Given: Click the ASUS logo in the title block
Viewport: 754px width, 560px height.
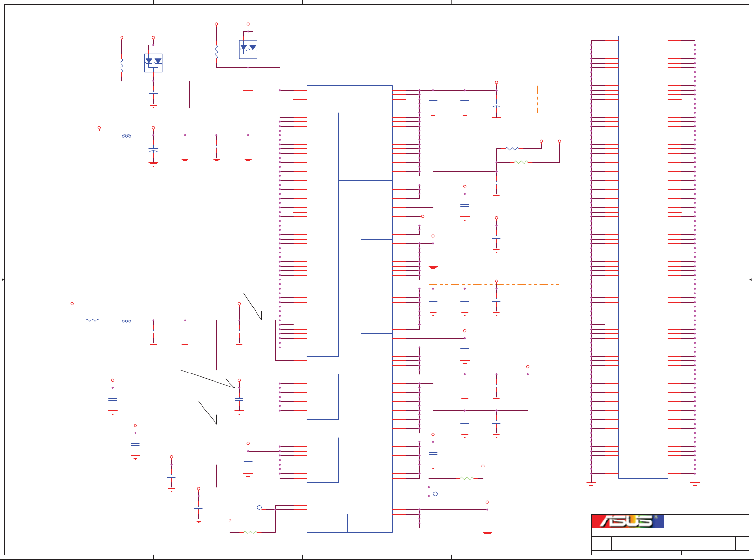Looking at the screenshot, I should point(628,521).
